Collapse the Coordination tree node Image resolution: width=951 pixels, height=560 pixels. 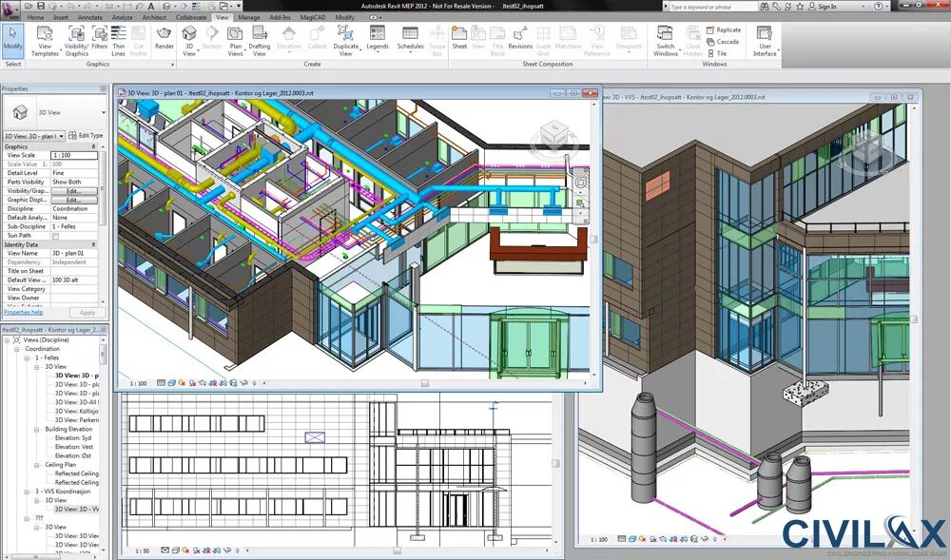point(17,349)
